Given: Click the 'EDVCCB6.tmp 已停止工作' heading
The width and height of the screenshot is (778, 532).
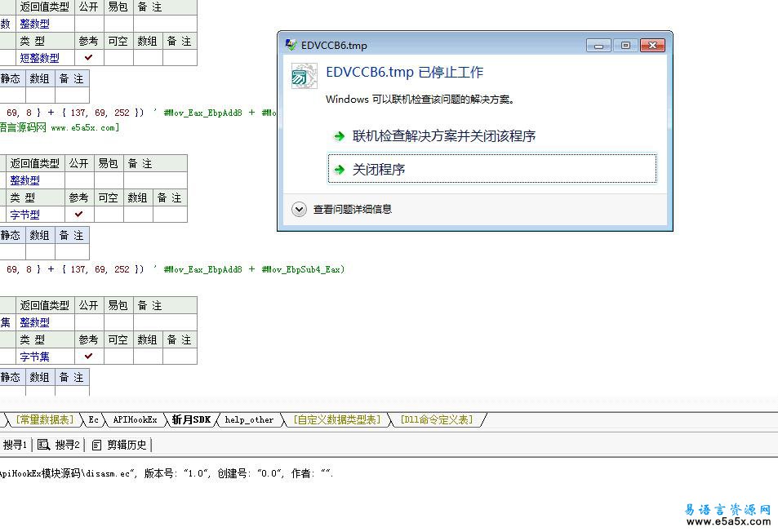Looking at the screenshot, I should 404,73.
